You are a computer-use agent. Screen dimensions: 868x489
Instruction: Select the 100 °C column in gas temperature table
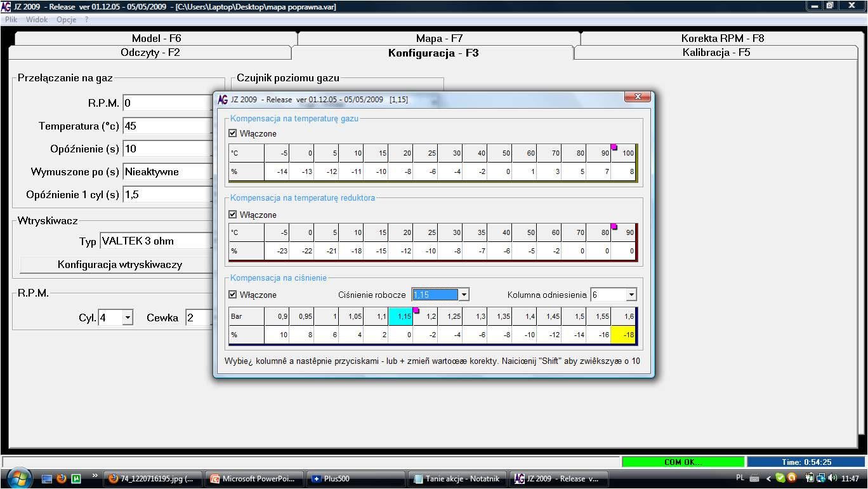tap(623, 153)
